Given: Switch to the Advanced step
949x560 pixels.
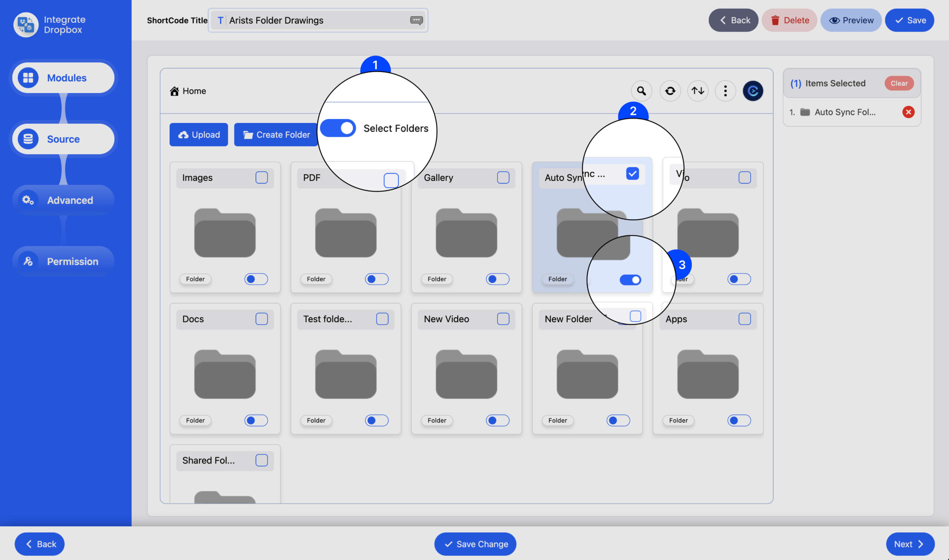Looking at the screenshot, I should [x=63, y=200].
